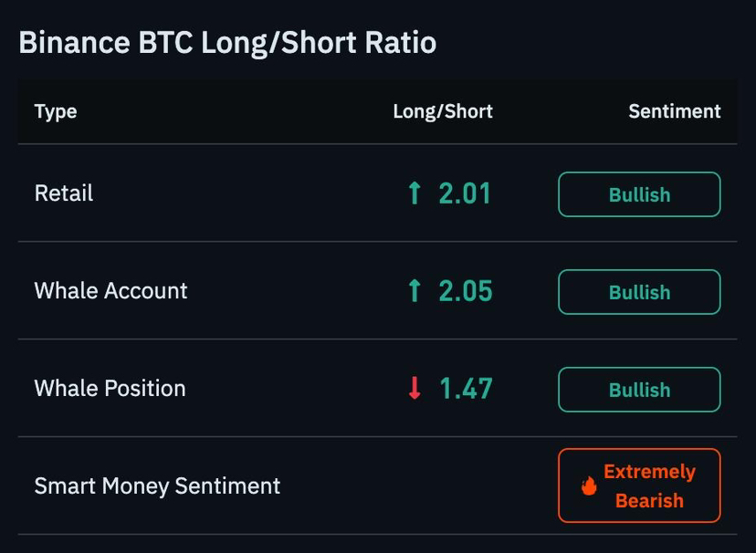
Task: Click the Retail ratio value 2.01
Action: pyautogui.click(x=465, y=193)
